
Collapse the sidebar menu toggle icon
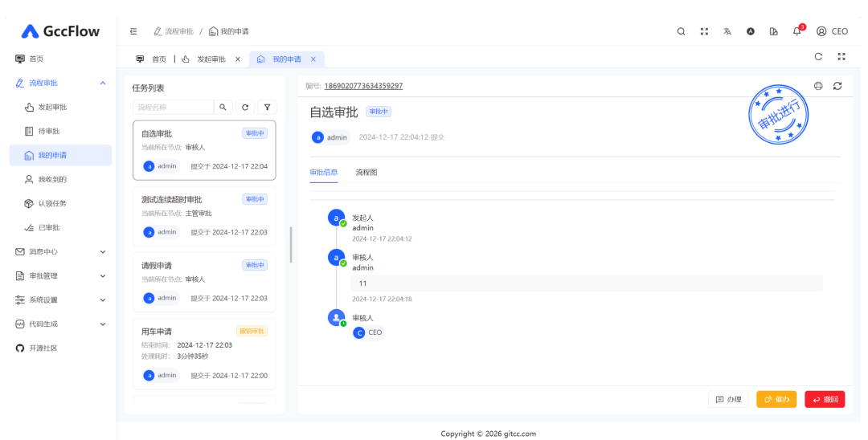133,31
